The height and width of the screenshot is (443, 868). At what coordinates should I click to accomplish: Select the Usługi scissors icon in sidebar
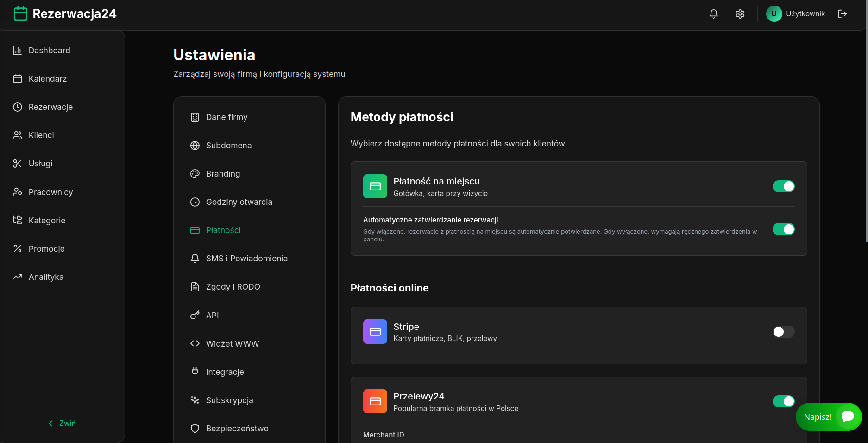tap(17, 163)
